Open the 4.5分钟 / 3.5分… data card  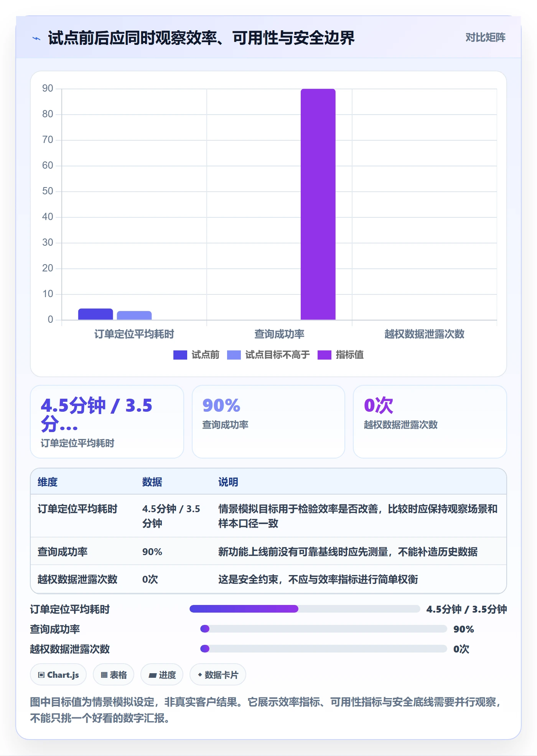coord(107,421)
